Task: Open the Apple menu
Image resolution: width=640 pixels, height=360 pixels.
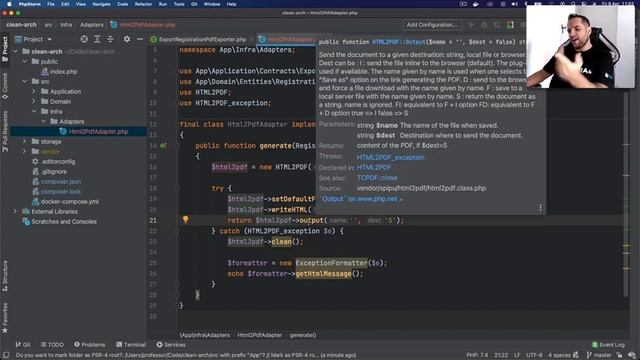Action: 9,4
